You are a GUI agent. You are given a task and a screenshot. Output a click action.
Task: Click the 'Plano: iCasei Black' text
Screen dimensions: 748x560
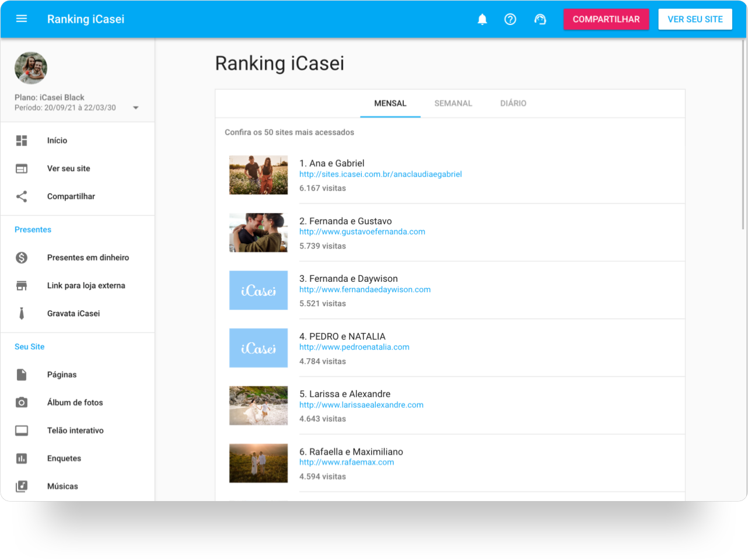pyautogui.click(x=50, y=97)
